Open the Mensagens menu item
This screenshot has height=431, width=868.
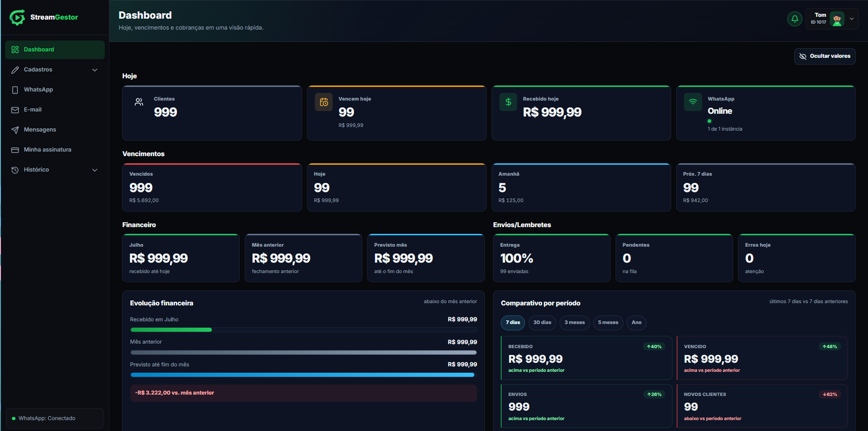coord(55,130)
